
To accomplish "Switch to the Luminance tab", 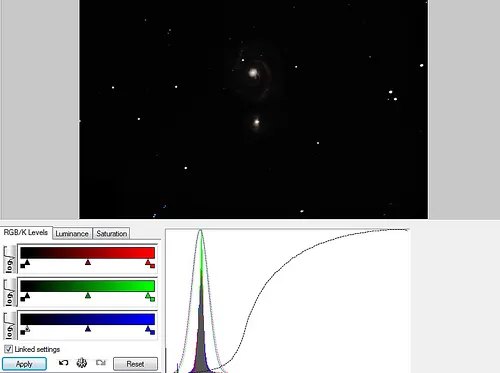I will [x=72, y=234].
